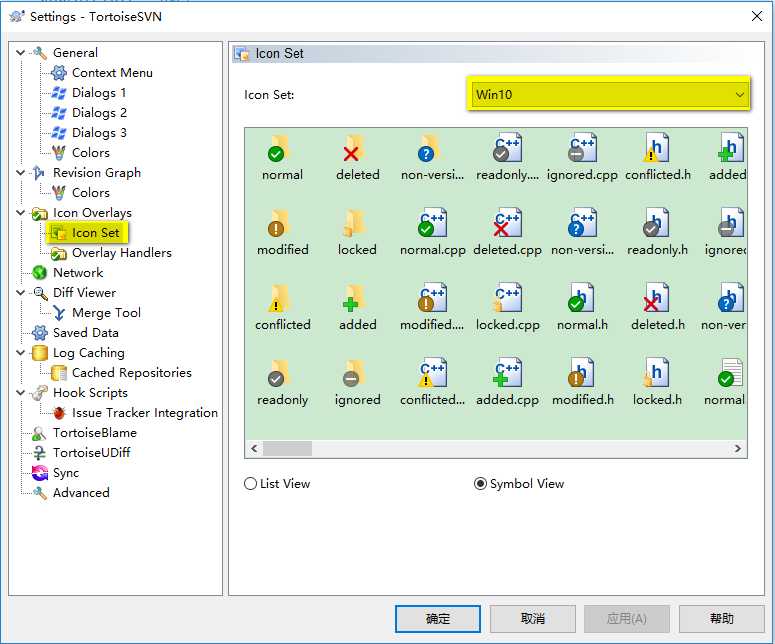Open Cached Repositories page
The width and height of the screenshot is (775, 644).
[x=131, y=373]
